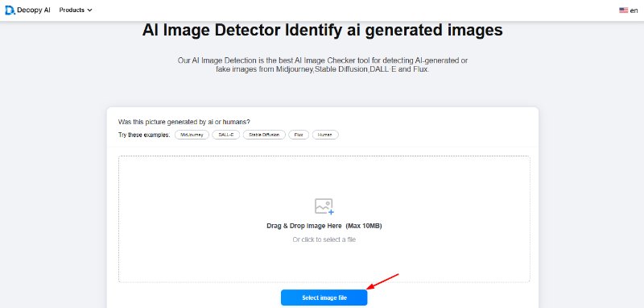Try the Midjourney example
Image resolution: width=644 pixels, height=308 pixels.
(192, 135)
